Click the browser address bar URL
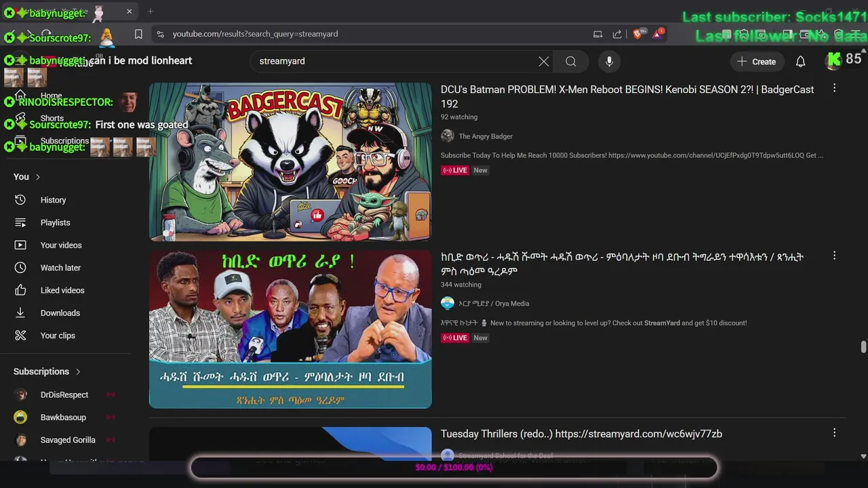Screen dimensions: 868x488 pyautogui.click(x=255, y=34)
